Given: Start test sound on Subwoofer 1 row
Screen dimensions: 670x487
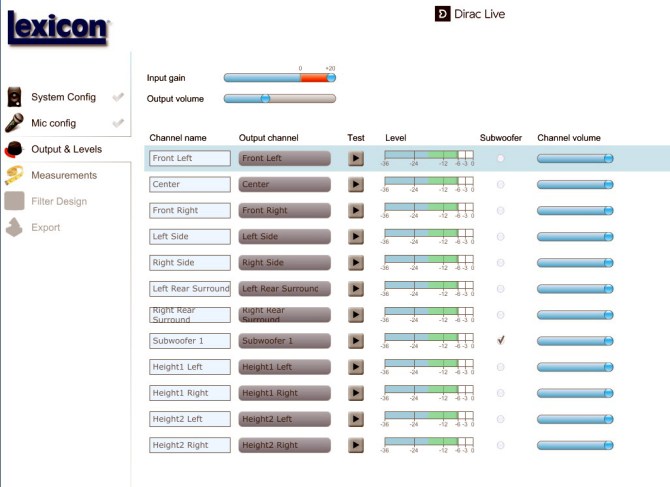Looking at the screenshot, I should (x=355, y=341).
